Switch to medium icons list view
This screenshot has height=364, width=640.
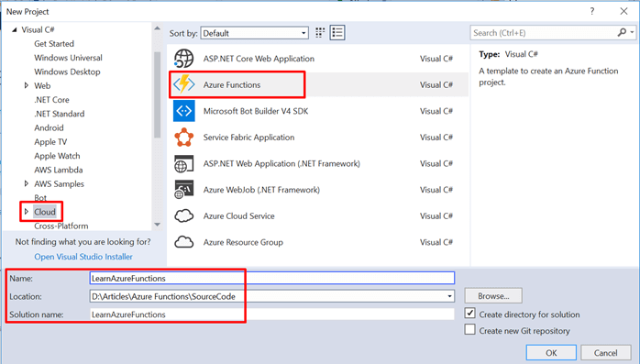coord(337,33)
